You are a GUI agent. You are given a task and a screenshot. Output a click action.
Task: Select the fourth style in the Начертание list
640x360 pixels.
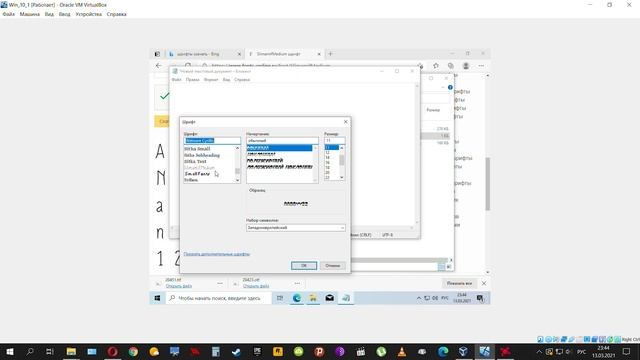[x=280, y=167]
